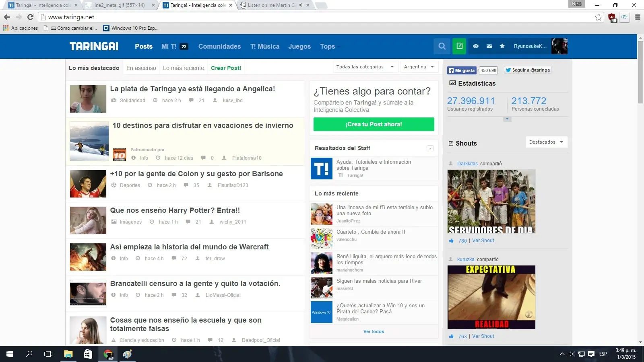The width and height of the screenshot is (644, 362).
Task: Open Ver Shout link for 780 shout
Action: pyautogui.click(x=483, y=241)
